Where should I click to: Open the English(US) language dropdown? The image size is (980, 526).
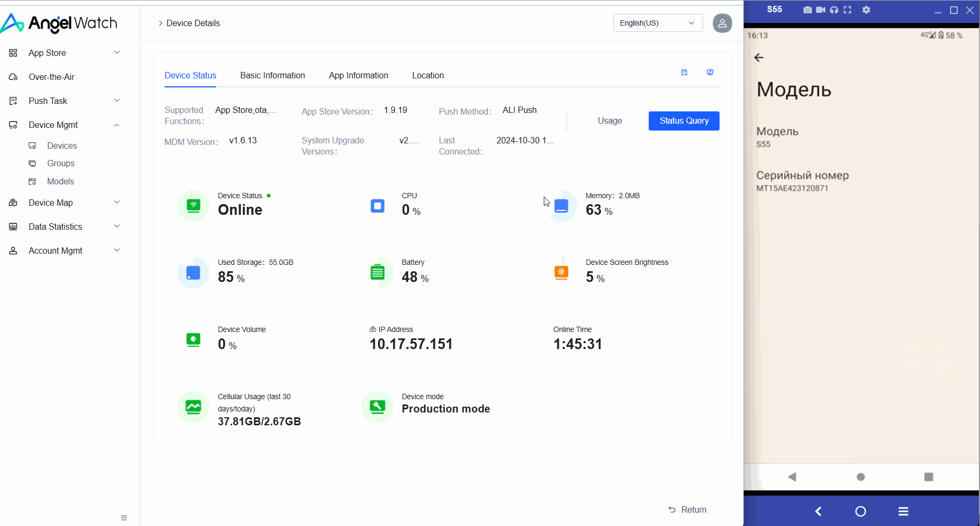click(x=658, y=23)
